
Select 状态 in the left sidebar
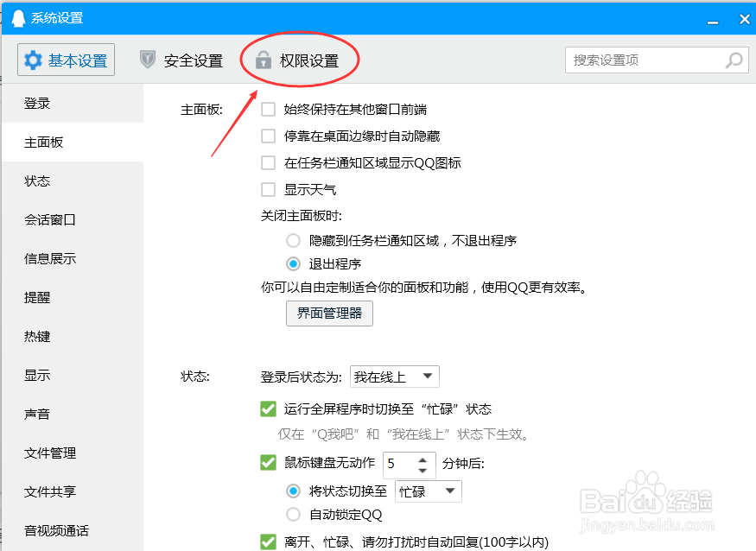tap(37, 180)
